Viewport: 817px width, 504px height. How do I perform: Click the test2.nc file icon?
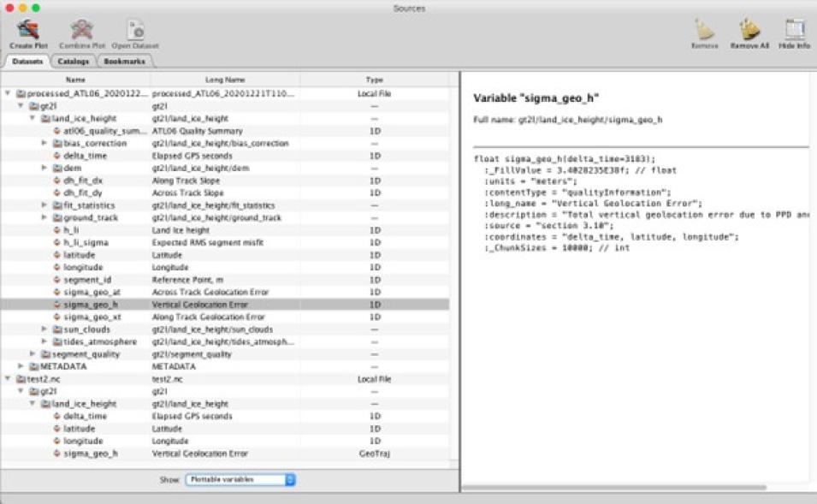tap(21, 379)
